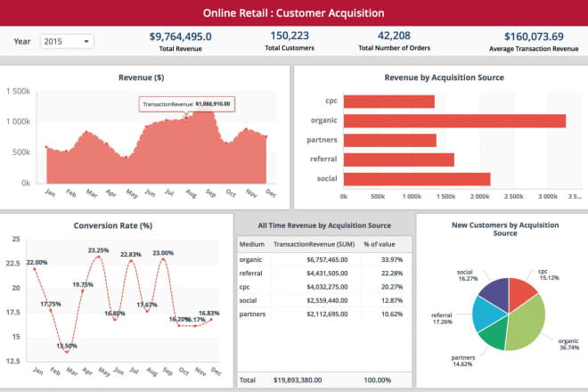588x392 pixels.
Task: Click the 20.27% value cell
Action: pos(391,287)
